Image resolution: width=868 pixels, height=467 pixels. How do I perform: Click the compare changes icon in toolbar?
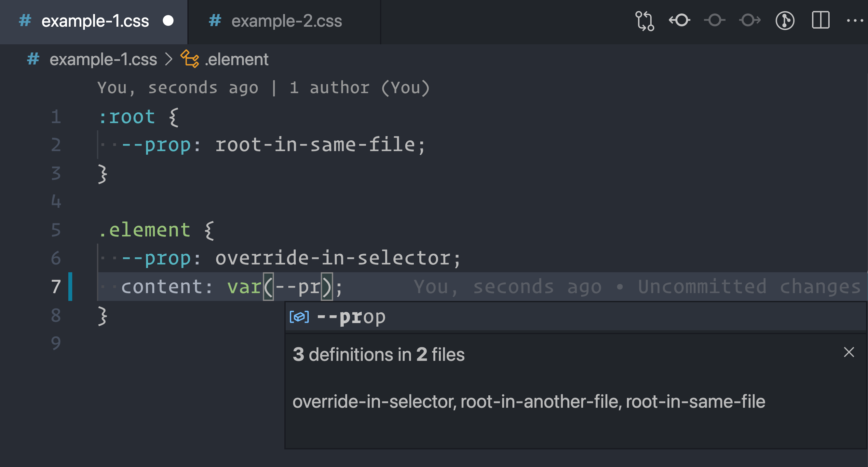coord(644,21)
